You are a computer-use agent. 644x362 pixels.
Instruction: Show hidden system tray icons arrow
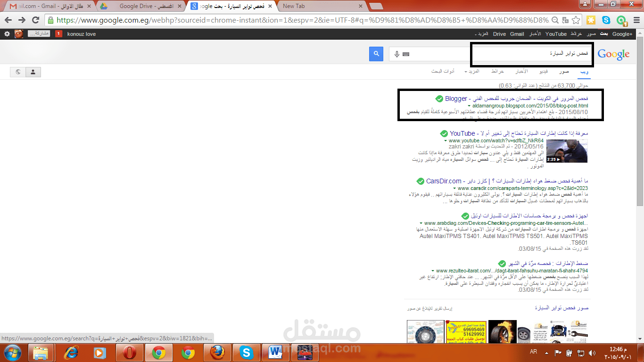pyautogui.click(x=547, y=352)
